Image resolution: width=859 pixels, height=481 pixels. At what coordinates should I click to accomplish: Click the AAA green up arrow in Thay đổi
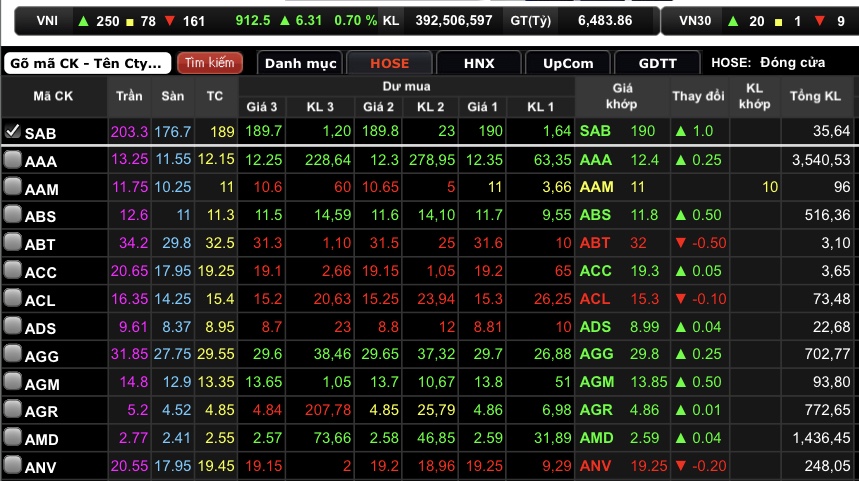(681, 160)
